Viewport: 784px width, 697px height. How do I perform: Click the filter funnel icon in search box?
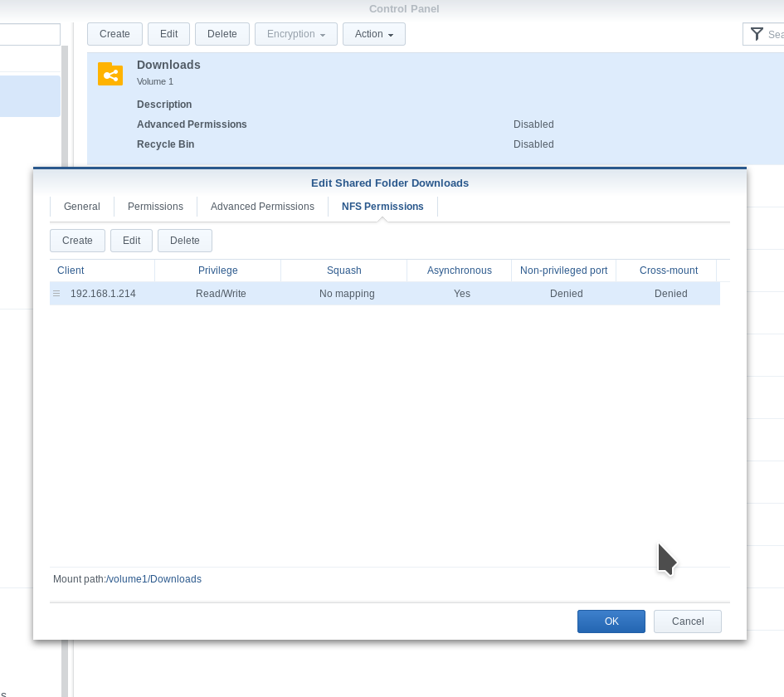point(757,34)
